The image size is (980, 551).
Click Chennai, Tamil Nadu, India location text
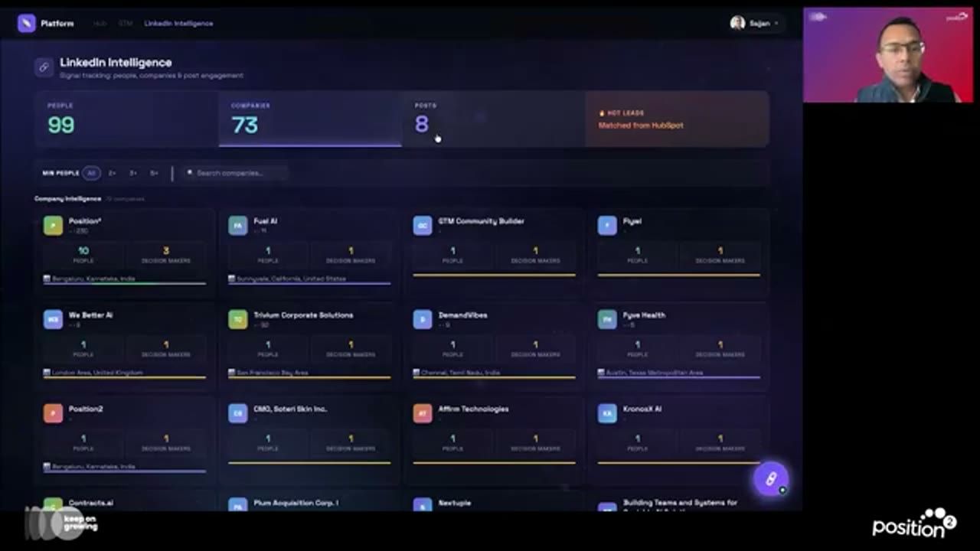460,373
